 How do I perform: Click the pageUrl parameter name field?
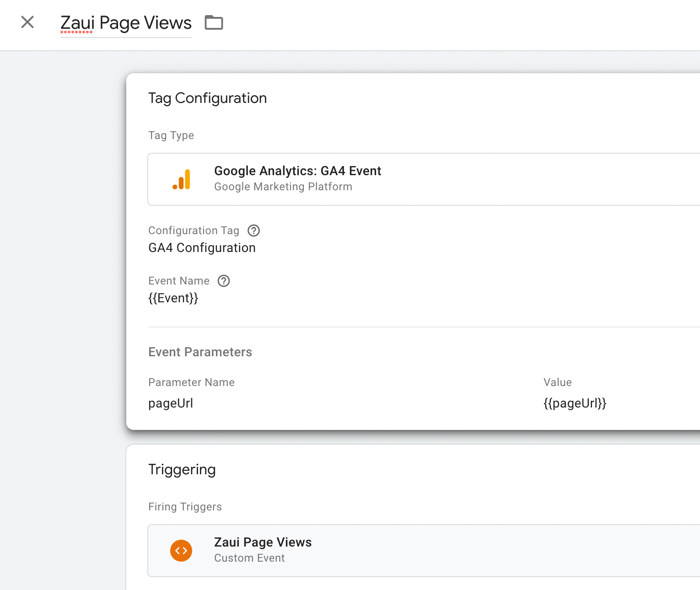[x=171, y=403]
